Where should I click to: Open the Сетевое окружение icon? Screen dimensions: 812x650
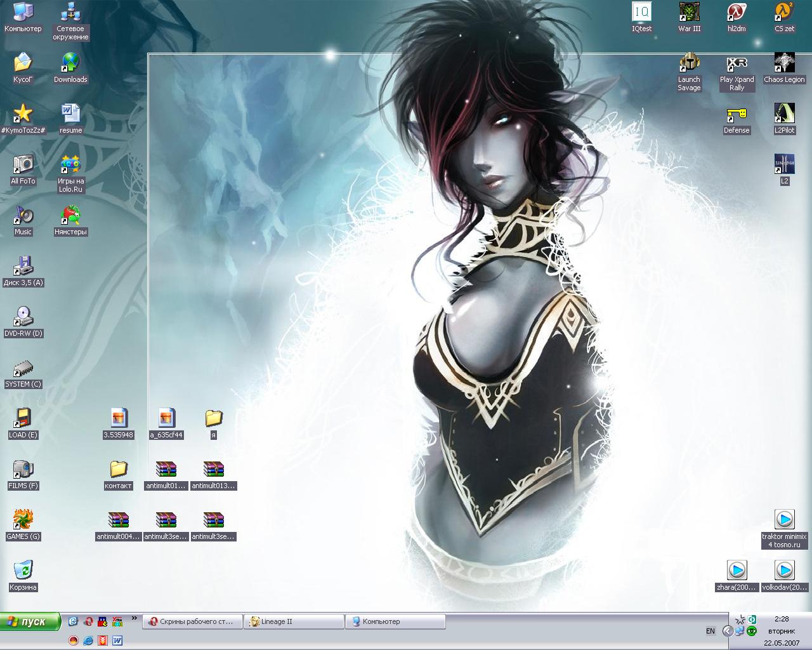(x=70, y=22)
